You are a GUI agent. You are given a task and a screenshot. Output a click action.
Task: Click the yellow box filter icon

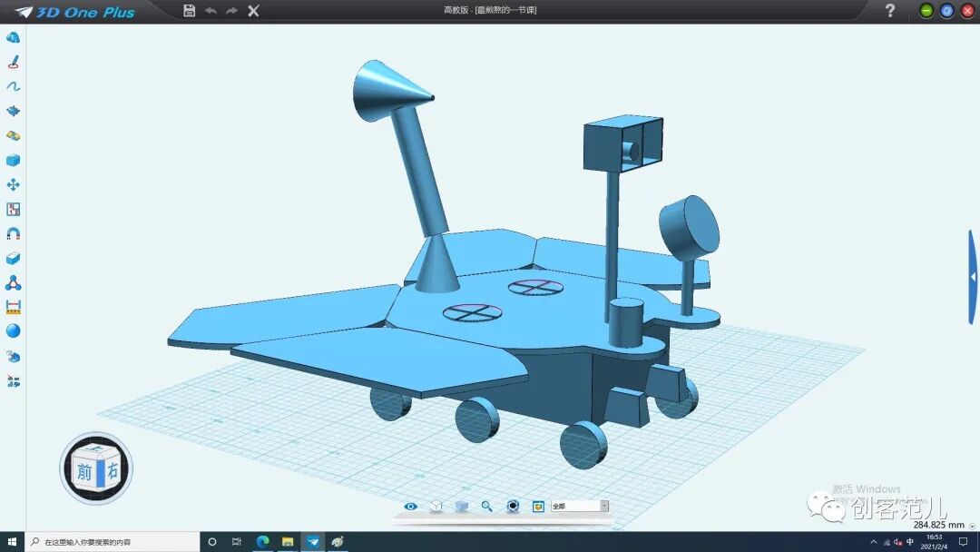tap(538, 507)
